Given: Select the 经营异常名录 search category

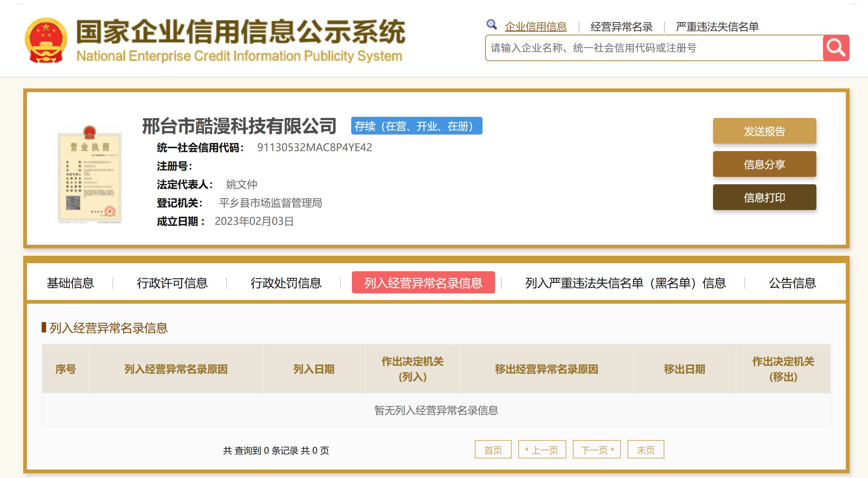Looking at the screenshot, I should (x=622, y=27).
